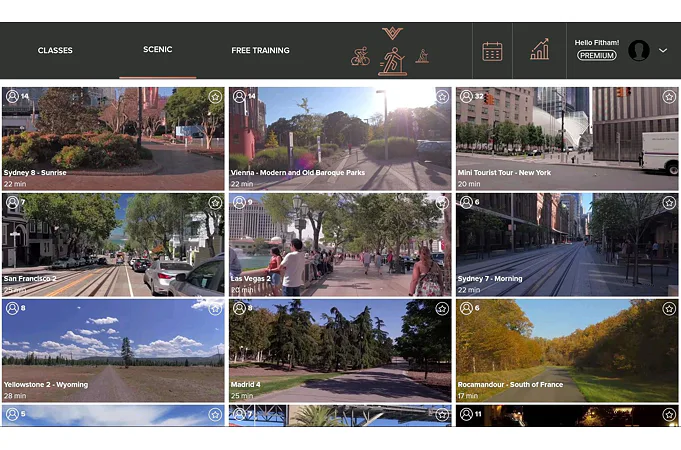
Task: Select the cycling bike mode icon
Action: coord(360,57)
